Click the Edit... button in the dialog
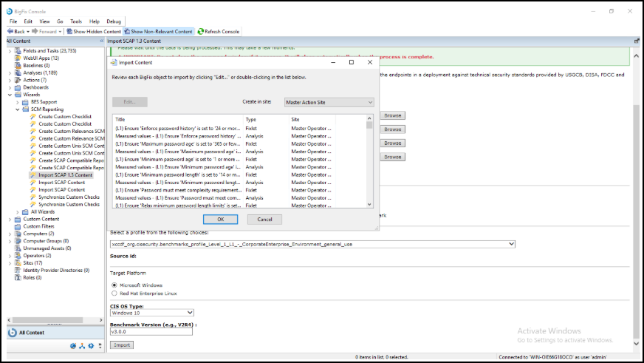Image resolution: width=644 pixels, height=363 pixels. [x=130, y=102]
